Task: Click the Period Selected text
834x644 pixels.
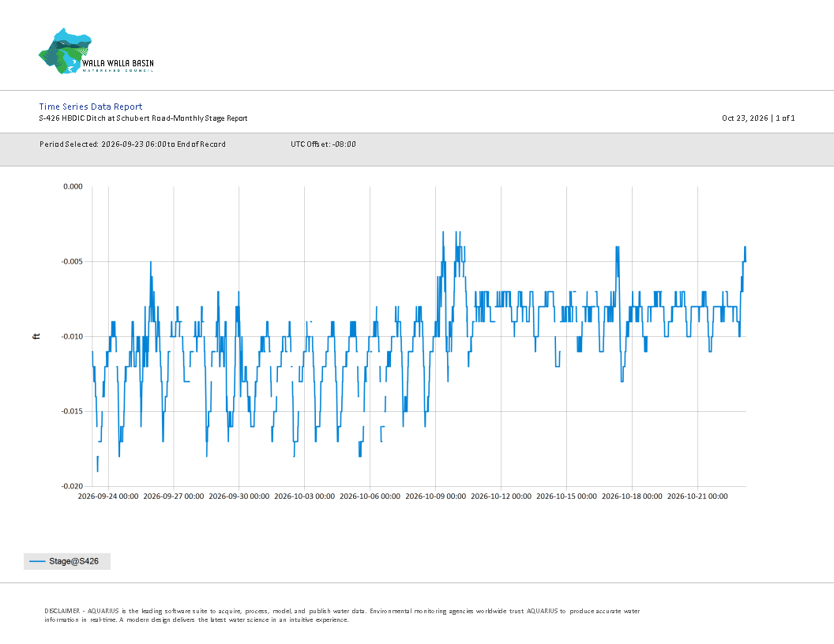Action: pos(133,144)
